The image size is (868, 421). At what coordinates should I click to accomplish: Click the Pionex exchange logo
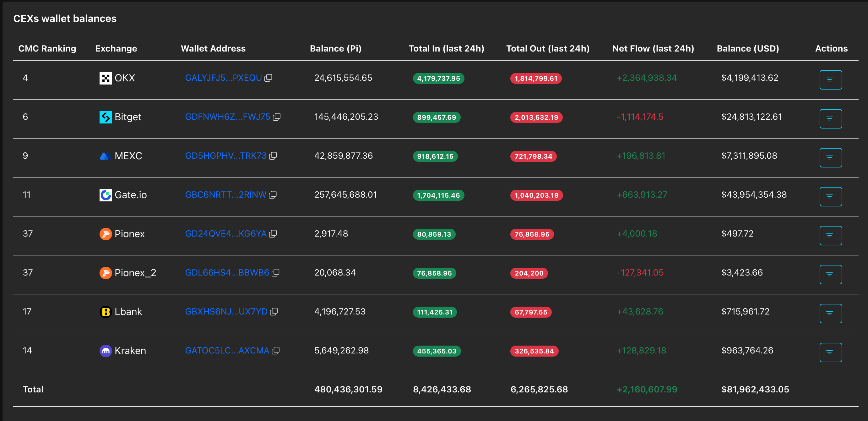pos(106,233)
